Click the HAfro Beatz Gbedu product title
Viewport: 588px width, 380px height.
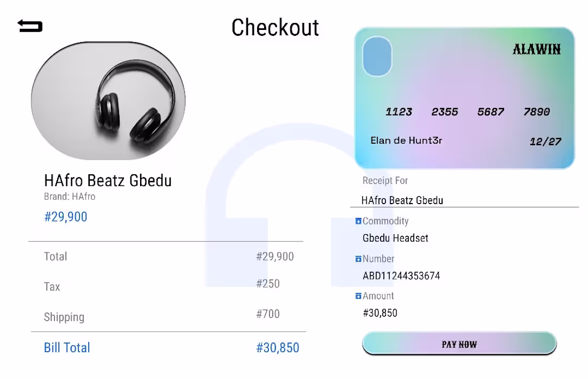click(x=107, y=181)
